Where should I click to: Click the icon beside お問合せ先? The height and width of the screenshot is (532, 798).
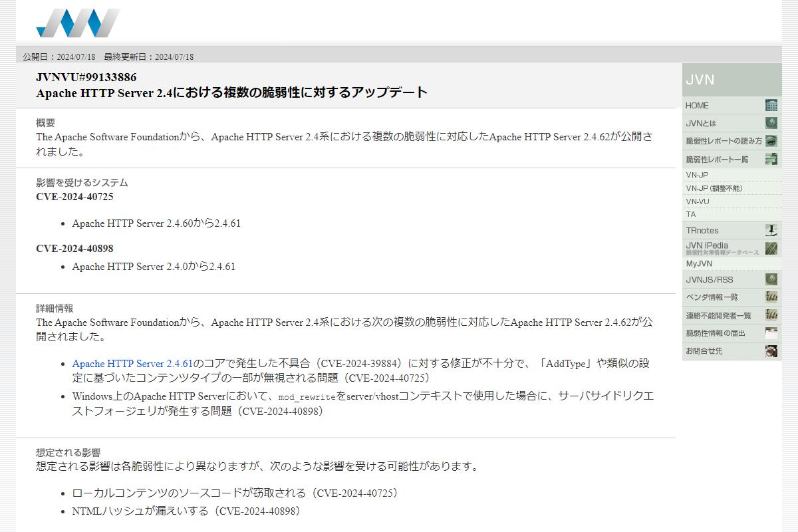[x=771, y=351]
